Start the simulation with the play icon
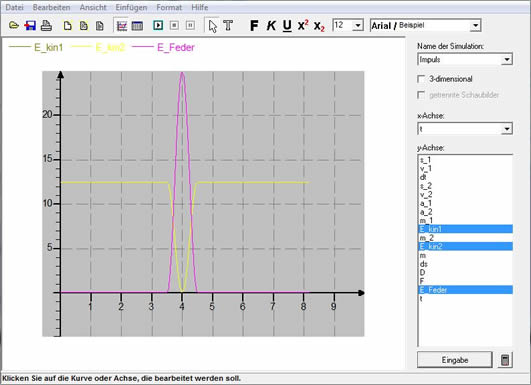 coord(158,25)
